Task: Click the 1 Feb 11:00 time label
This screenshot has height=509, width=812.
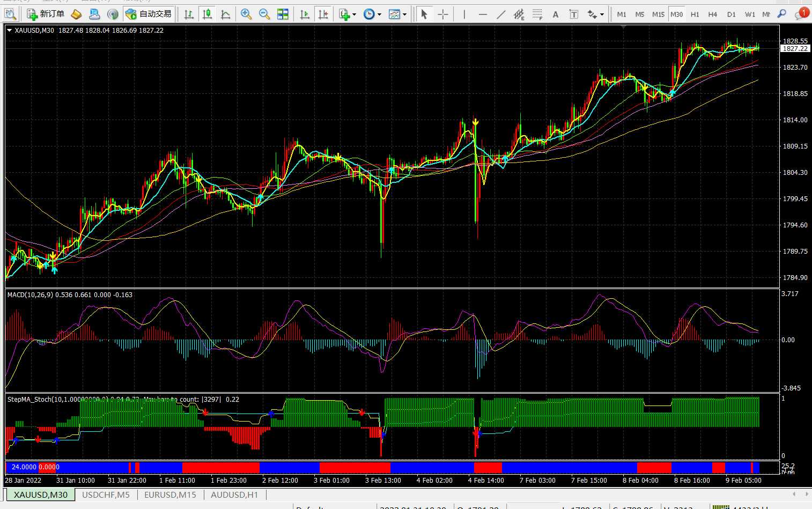Action: pyautogui.click(x=177, y=481)
